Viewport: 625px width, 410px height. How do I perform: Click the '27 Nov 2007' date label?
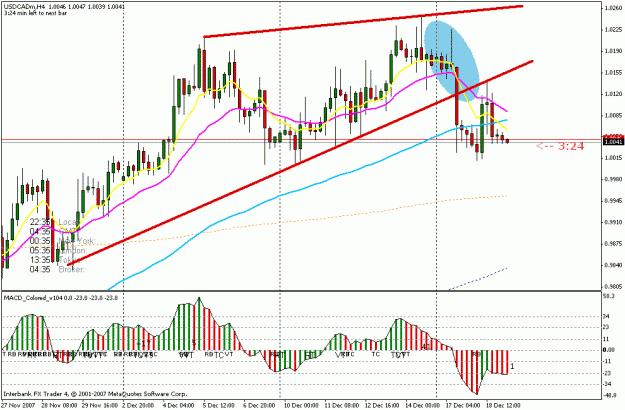tap(19, 405)
